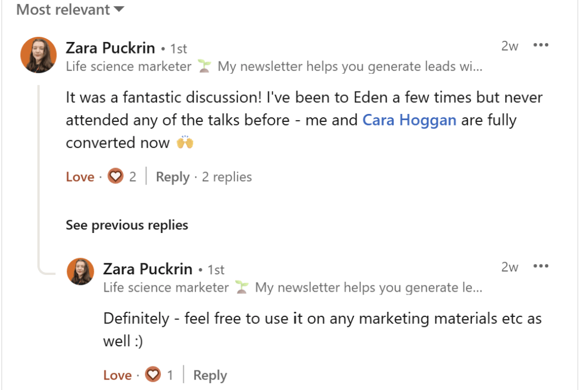Image resolution: width=588 pixels, height=390 pixels.
Task: Toggle Love reaction on the top comment
Action: click(80, 177)
